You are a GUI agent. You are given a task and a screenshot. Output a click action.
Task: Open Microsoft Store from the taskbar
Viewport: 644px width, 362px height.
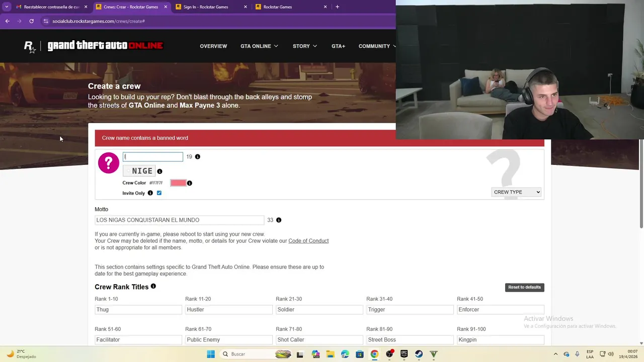pos(360,354)
